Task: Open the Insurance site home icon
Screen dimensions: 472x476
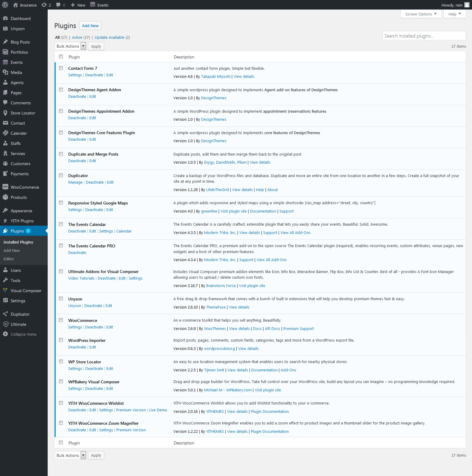Action: 15,5
